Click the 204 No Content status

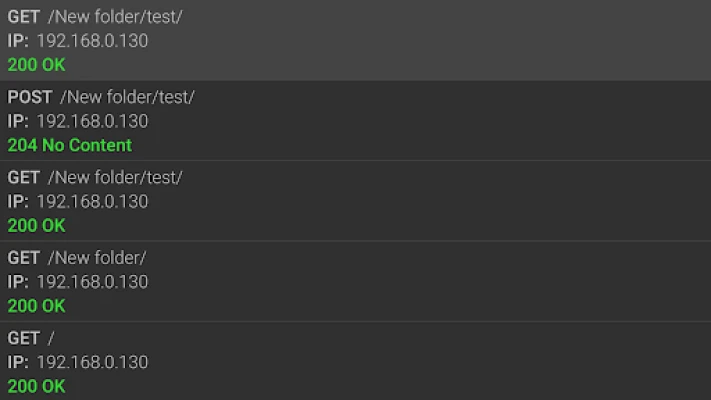69,145
